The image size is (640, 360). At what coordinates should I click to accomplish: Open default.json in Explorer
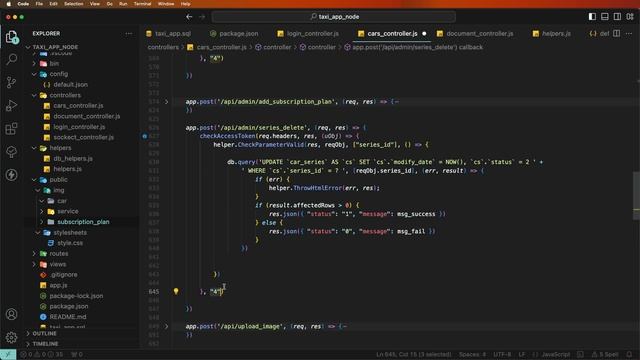coord(71,84)
